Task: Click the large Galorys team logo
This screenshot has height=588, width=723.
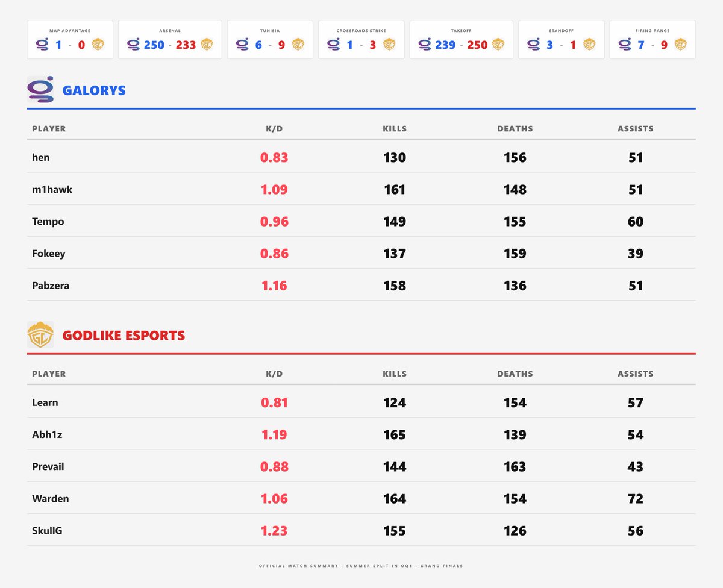Action: (x=40, y=90)
